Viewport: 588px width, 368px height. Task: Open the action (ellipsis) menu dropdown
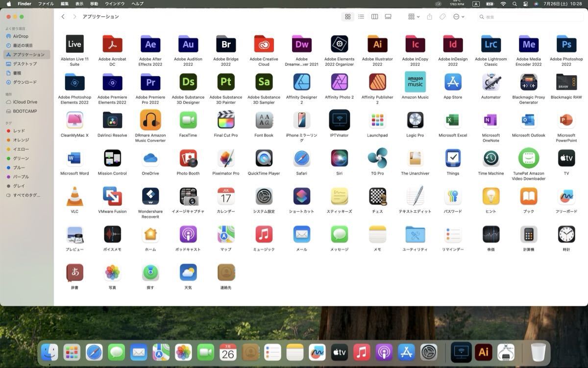click(x=459, y=17)
